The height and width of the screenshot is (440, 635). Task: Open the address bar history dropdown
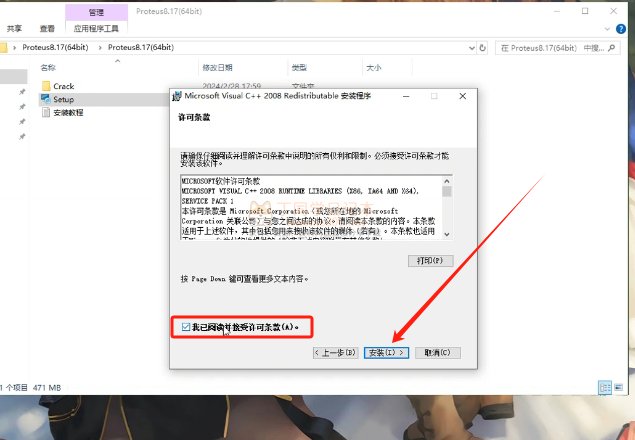point(472,48)
